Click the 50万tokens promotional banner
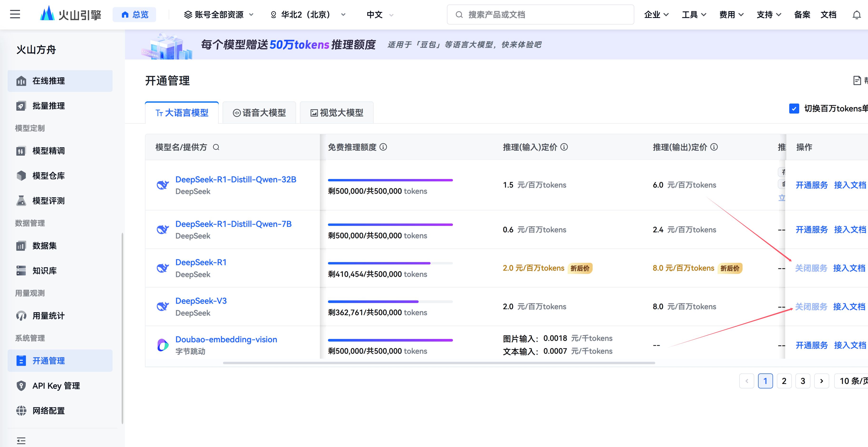Screen dimensions: 868x447 tap(496, 45)
